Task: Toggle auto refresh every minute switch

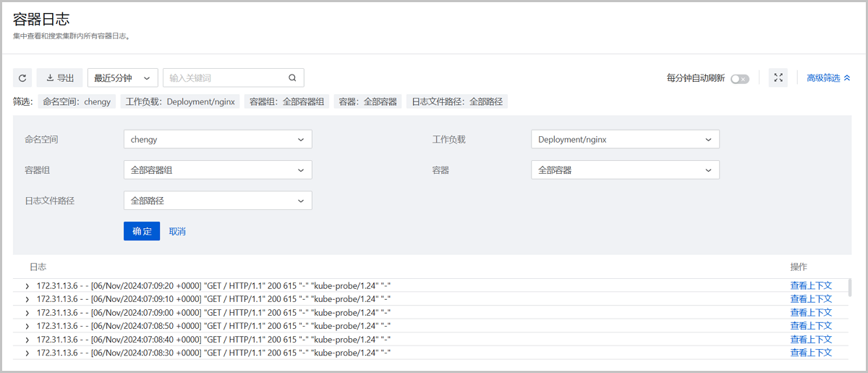Action: 739,79
